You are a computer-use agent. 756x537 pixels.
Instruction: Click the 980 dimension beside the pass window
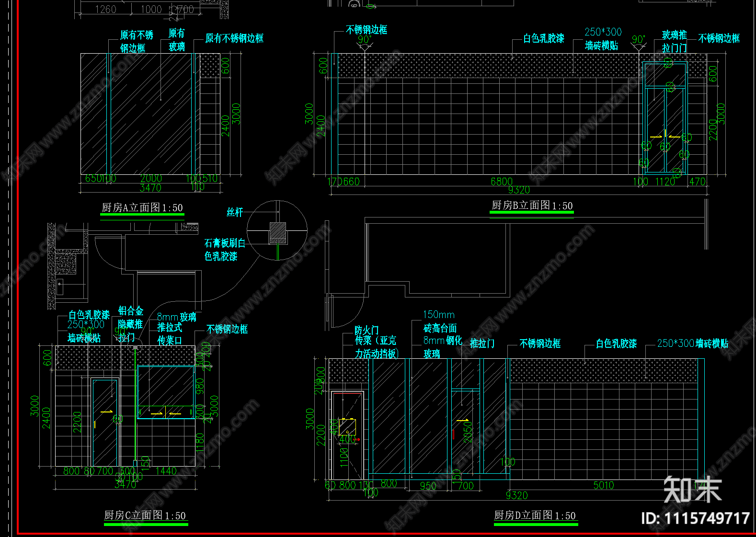(x=200, y=387)
